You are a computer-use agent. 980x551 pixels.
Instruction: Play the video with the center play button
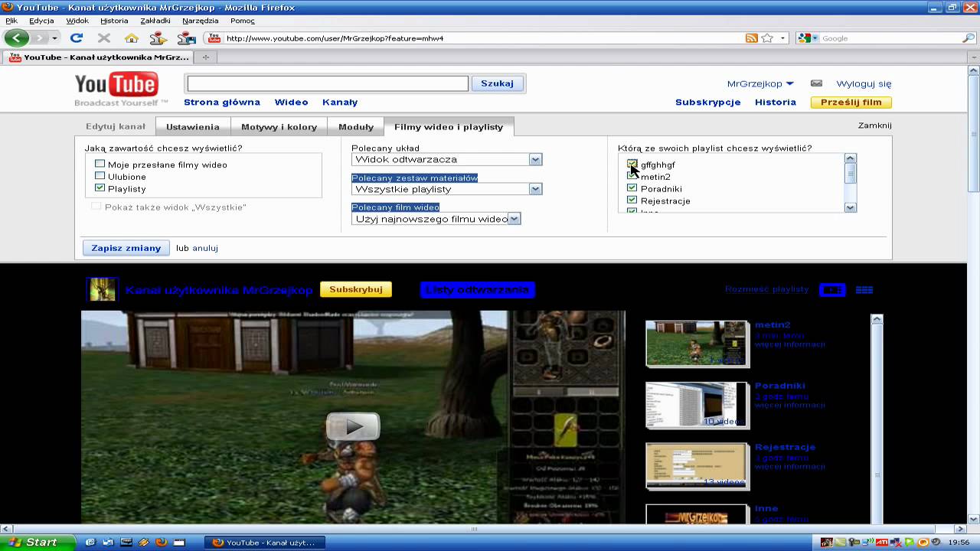pos(353,426)
